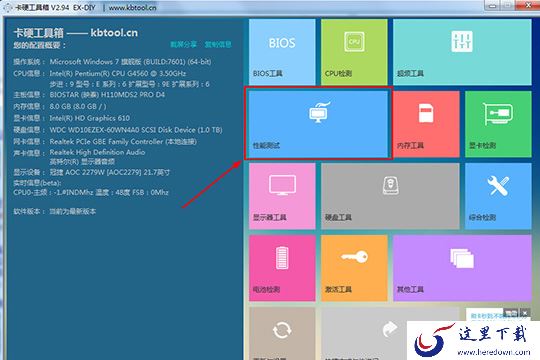Open the 显示器工具 monitor tools tile

pyautogui.click(x=282, y=196)
